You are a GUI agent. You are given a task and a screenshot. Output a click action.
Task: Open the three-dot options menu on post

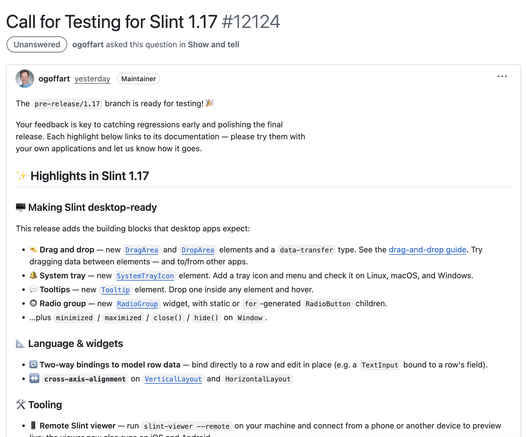click(x=502, y=76)
